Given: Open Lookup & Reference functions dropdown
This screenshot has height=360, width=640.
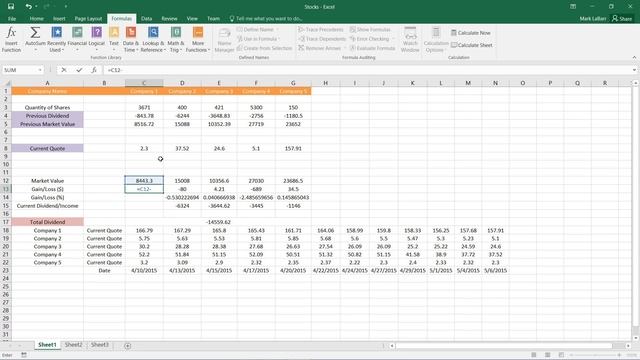Looking at the screenshot, I should point(153,40).
